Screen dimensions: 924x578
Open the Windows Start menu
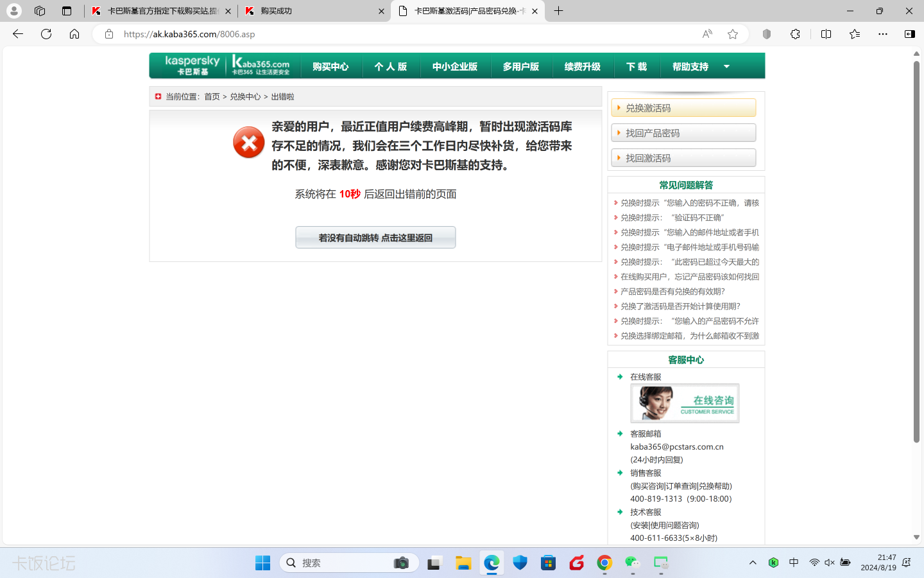click(262, 563)
